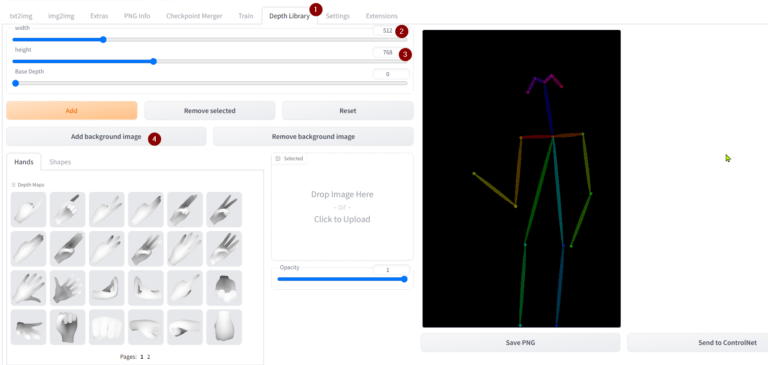
Task: Choose the pale front-facing fist in bottom row
Action: point(107,327)
